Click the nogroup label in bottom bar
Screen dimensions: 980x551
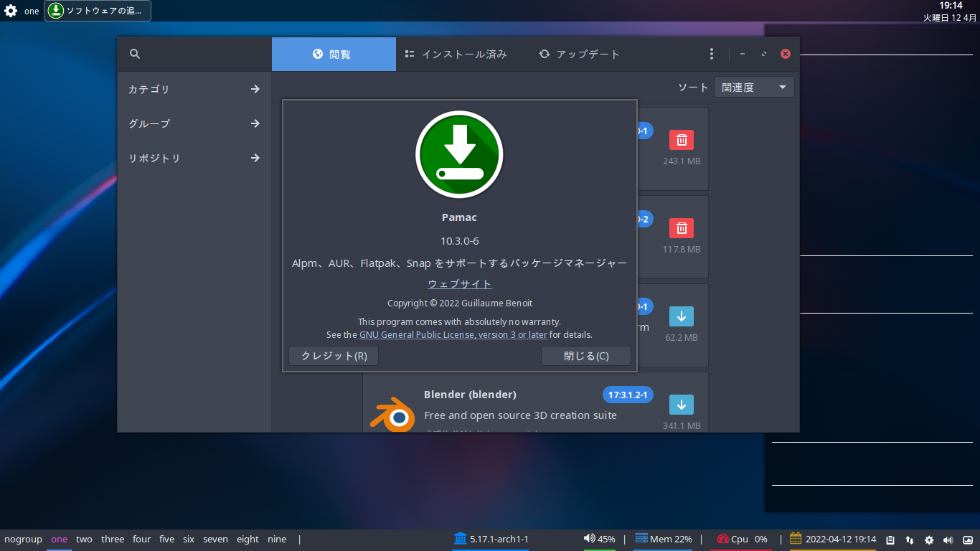click(23, 540)
